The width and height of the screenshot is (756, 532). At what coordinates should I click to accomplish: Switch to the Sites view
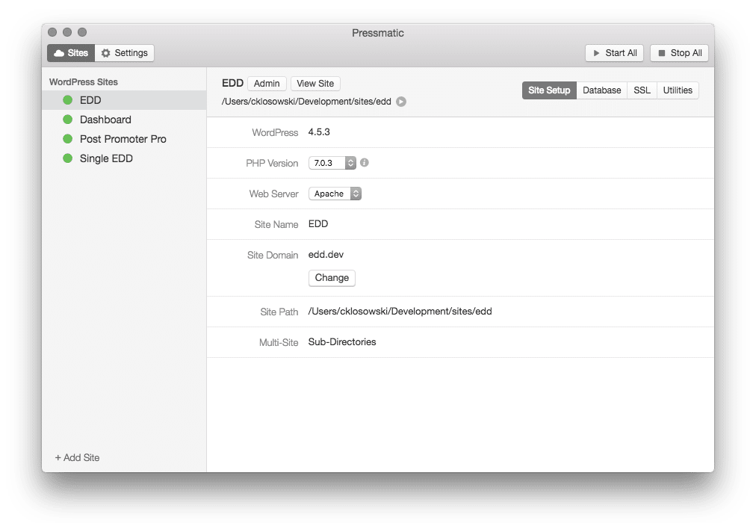[x=71, y=53]
